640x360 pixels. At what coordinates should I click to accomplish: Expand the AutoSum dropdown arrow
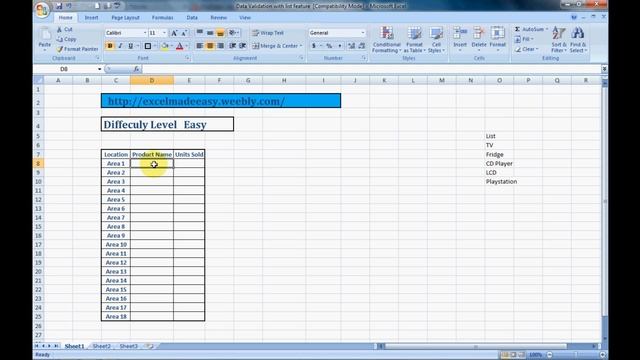[x=547, y=29]
